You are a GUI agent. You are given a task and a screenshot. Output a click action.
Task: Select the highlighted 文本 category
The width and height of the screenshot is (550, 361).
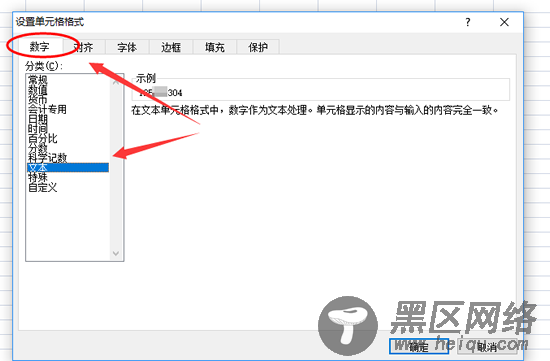pos(68,167)
